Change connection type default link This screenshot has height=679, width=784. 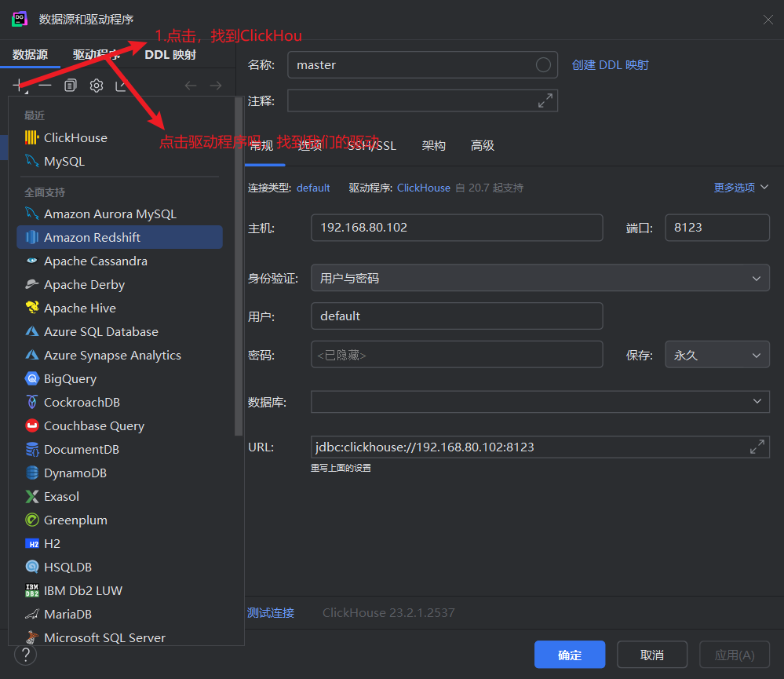[x=313, y=188]
